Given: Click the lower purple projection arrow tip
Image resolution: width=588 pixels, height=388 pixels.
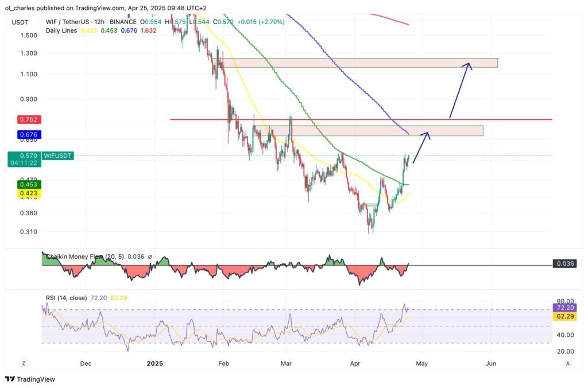Looking at the screenshot, I should [x=427, y=133].
